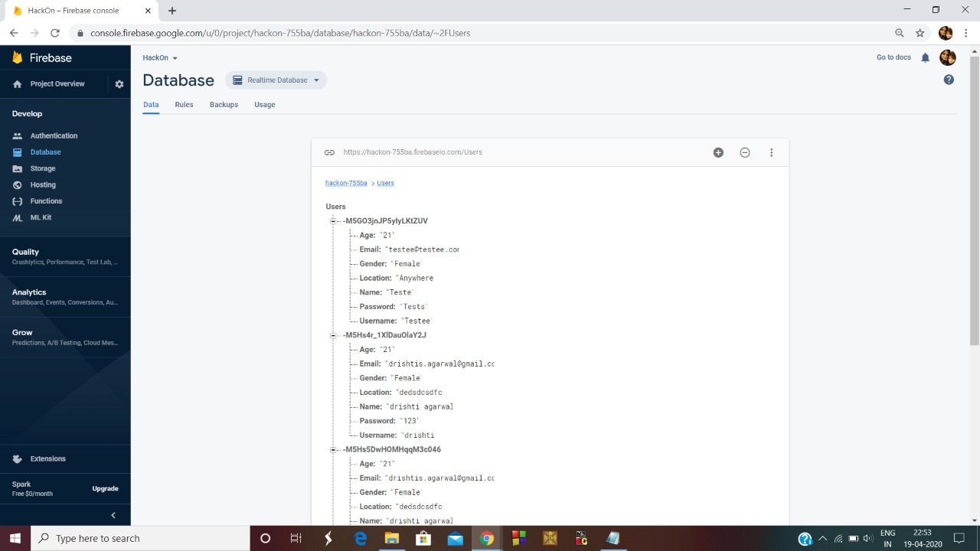Open the Windows Start menu
Viewport: 980px width, 551px height.
[15, 538]
